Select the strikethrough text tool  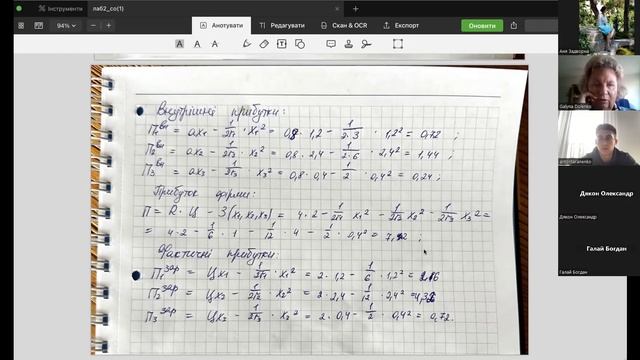(x=215, y=44)
